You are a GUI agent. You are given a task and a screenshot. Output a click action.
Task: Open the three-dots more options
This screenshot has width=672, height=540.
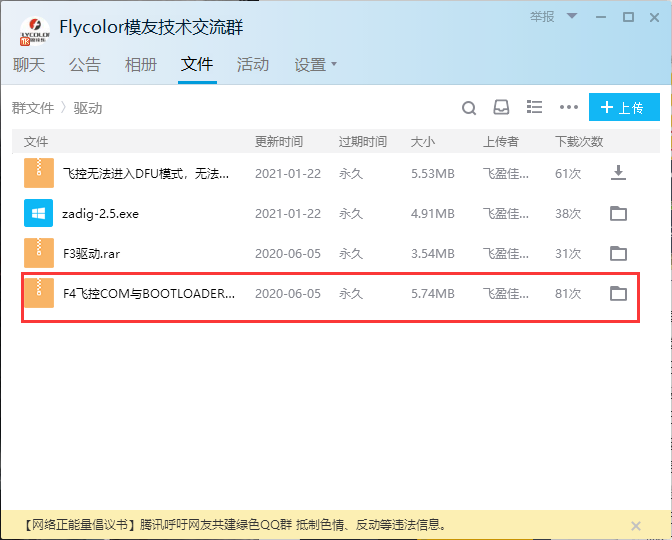click(x=569, y=107)
